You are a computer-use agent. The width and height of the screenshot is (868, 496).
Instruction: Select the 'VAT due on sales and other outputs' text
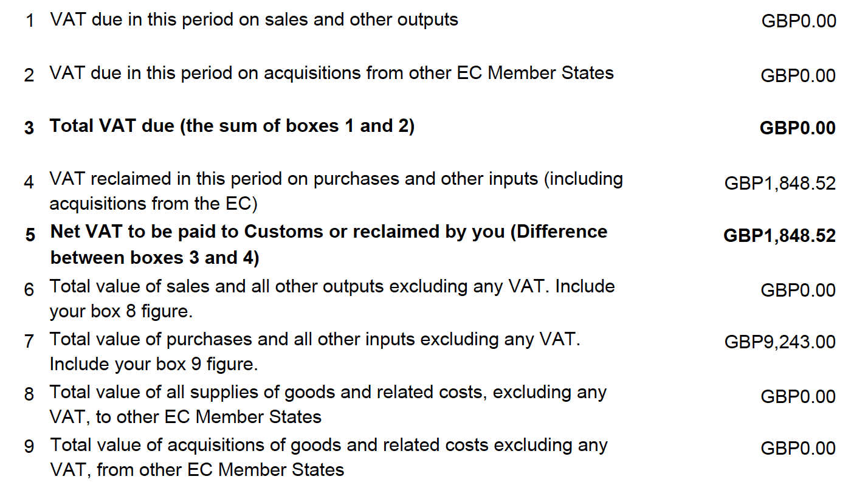tap(254, 19)
